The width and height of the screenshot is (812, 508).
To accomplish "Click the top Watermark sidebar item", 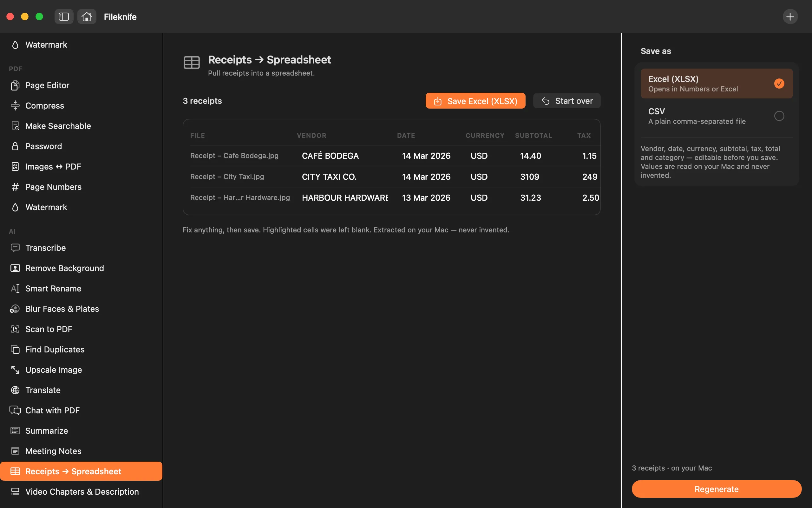I will pos(81,45).
